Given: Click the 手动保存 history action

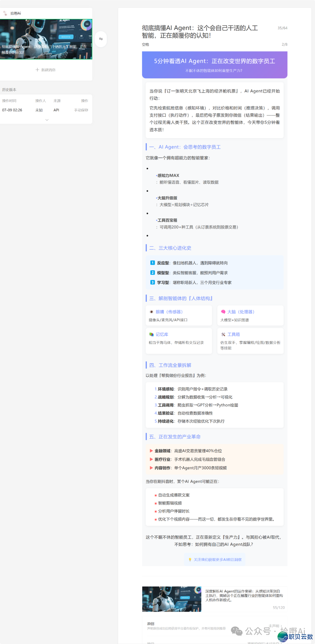Looking at the screenshot, I should [81, 110].
